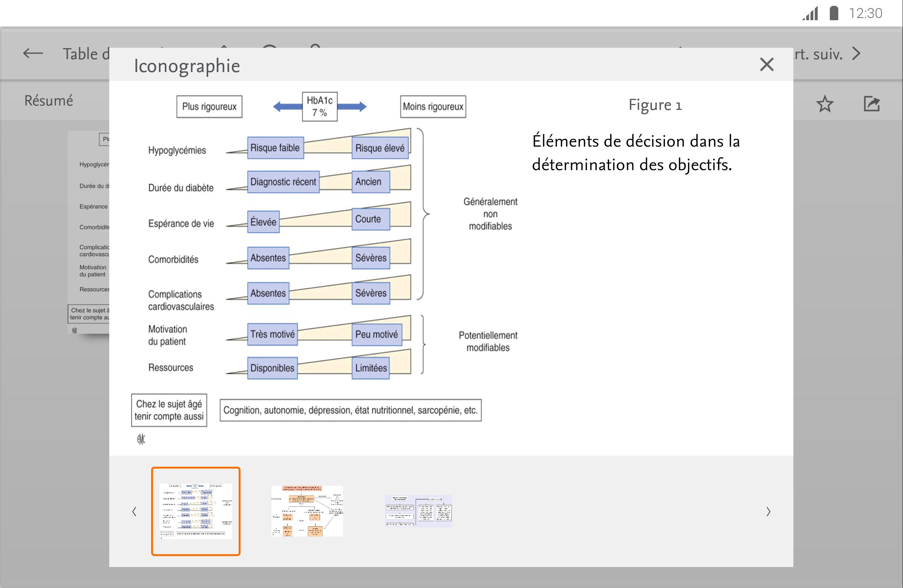This screenshot has width=903, height=588.
Task: Select the first figure thumbnail
Action: (196, 511)
